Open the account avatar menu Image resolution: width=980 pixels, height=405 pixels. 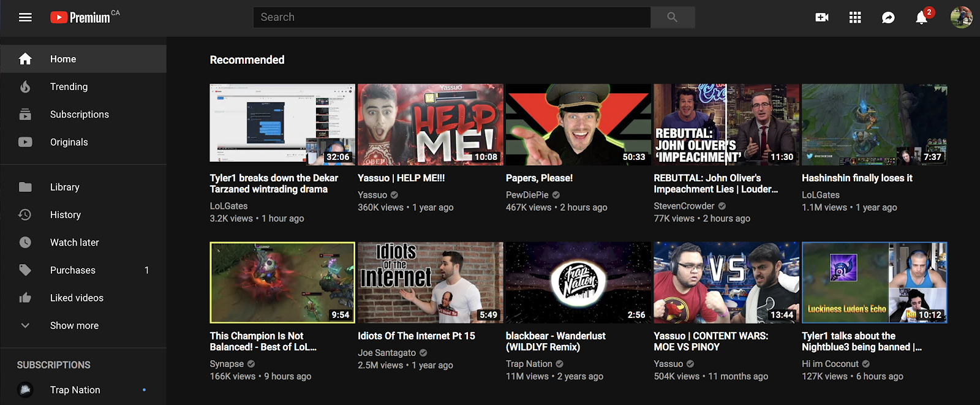pyautogui.click(x=961, y=17)
